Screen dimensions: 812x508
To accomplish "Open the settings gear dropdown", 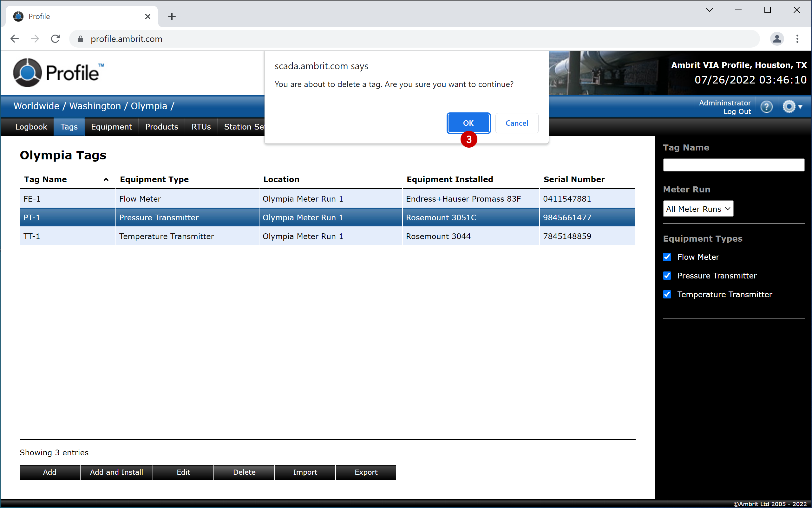I will [792, 106].
